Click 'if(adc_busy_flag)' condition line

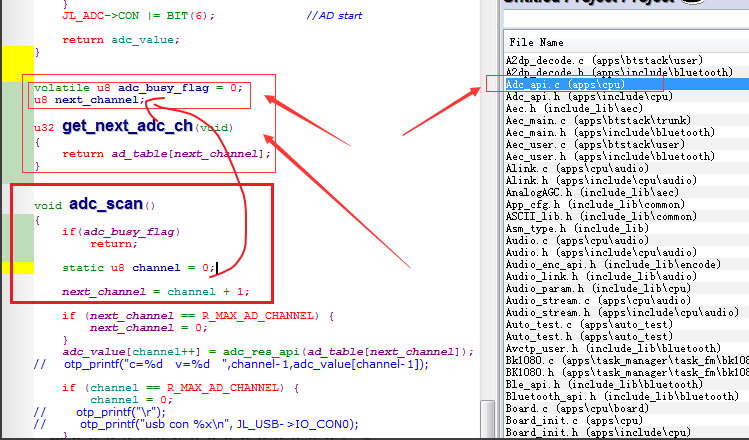pyautogui.click(x=121, y=232)
